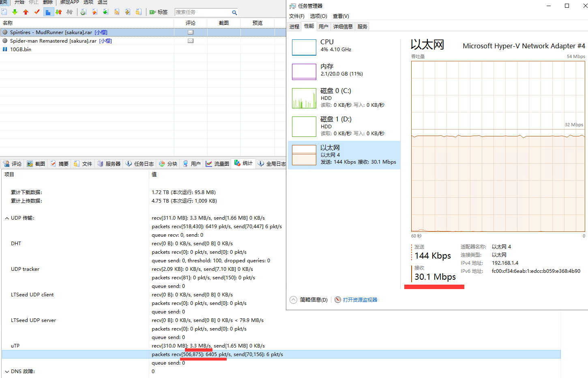Select the CPU performance graph thumbnail

[304, 48]
